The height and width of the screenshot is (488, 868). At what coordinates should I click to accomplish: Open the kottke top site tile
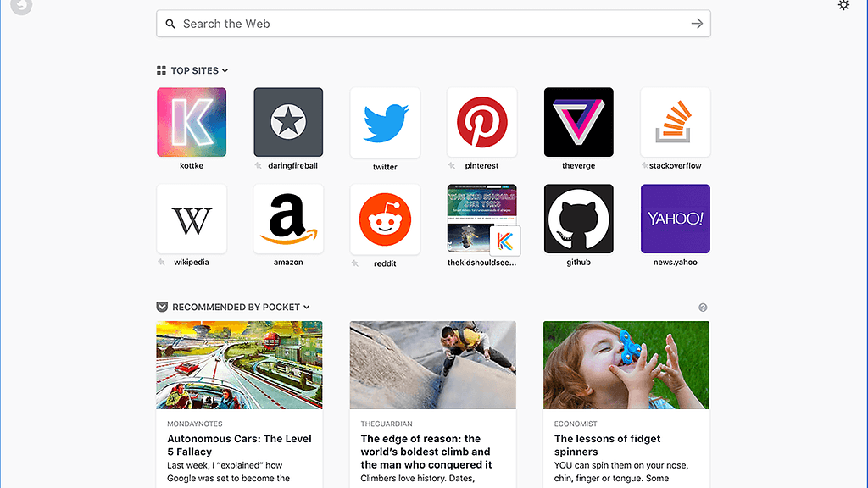pyautogui.click(x=192, y=122)
